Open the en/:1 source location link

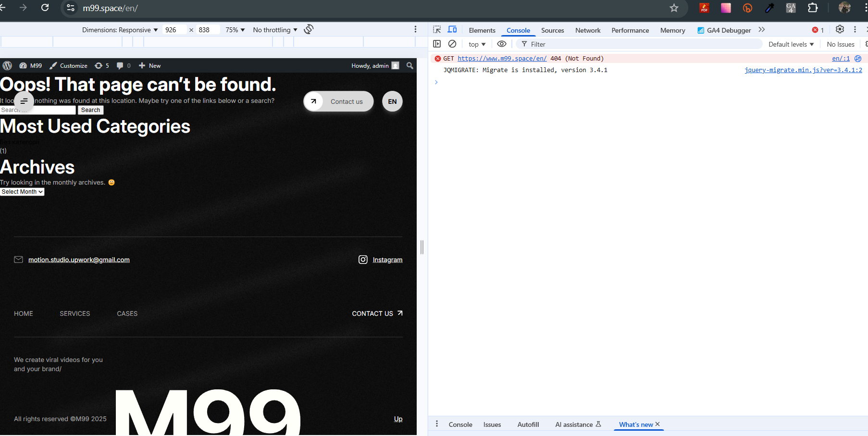(841, 58)
